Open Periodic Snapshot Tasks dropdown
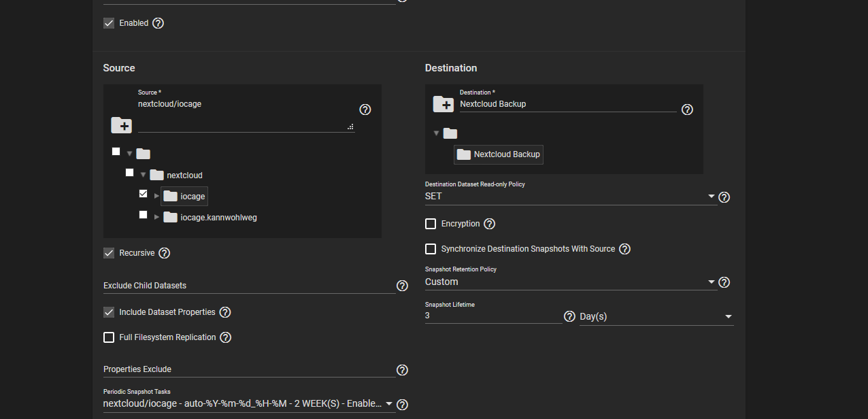The image size is (868, 419). point(249,403)
